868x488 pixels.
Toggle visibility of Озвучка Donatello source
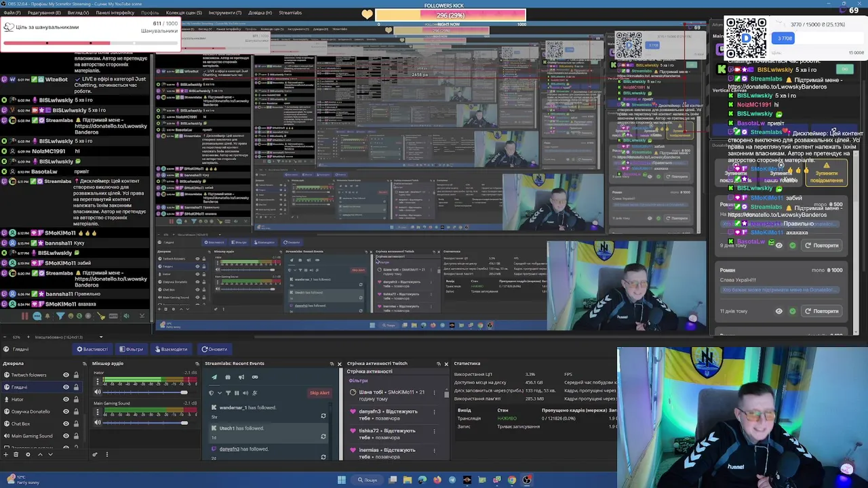pyautogui.click(x=66, y=411)
